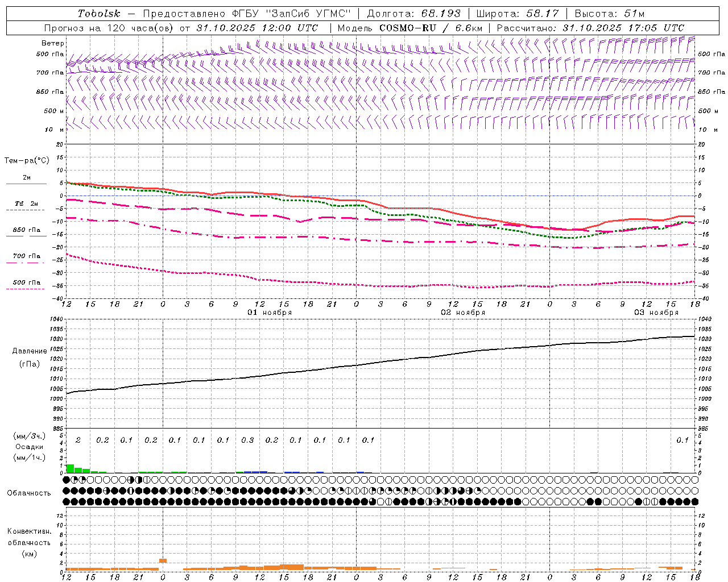Click the longitude value 68.193
Viewport: 728px width, 582px height.
[x=441, y=14]
